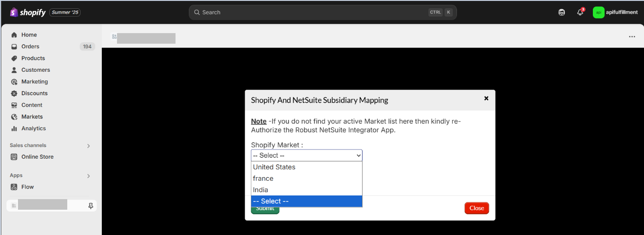The height and width of the screenshot is (235, 644).
Task: Open the Shopify Market dropdown
Action: (307, 155)
